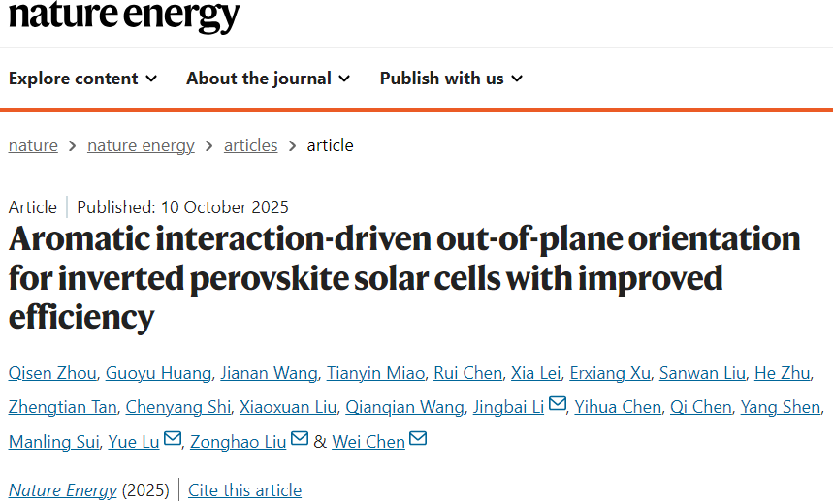Click the article title heading
The width and height of the screenshot is (833, 504).
[x=404, y=278]
